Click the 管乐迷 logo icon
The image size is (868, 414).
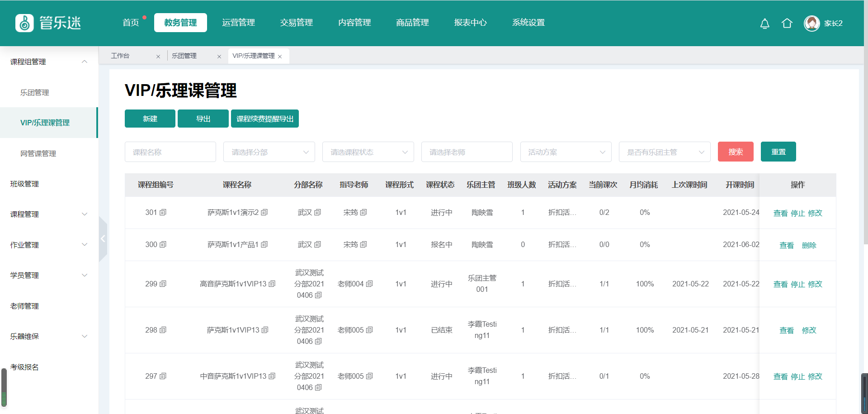24,23
